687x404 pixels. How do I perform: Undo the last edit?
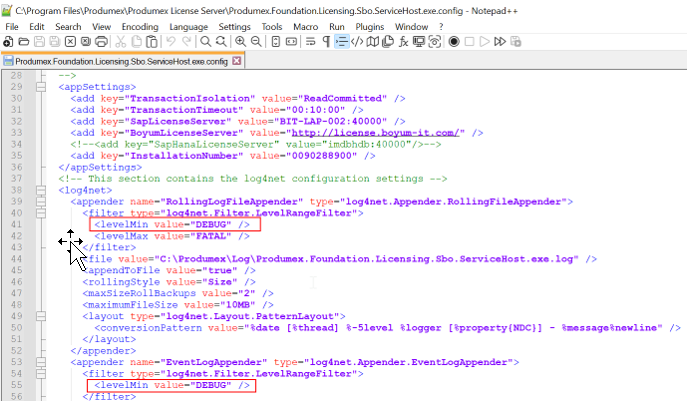coord(171,42)
